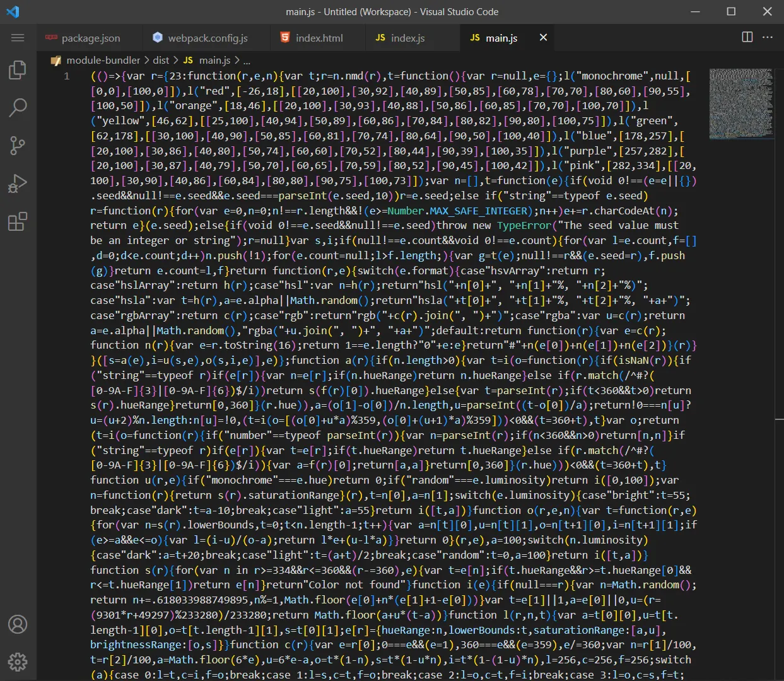
Task: Open the Accounts icon near the bottom
Action: 17,624
